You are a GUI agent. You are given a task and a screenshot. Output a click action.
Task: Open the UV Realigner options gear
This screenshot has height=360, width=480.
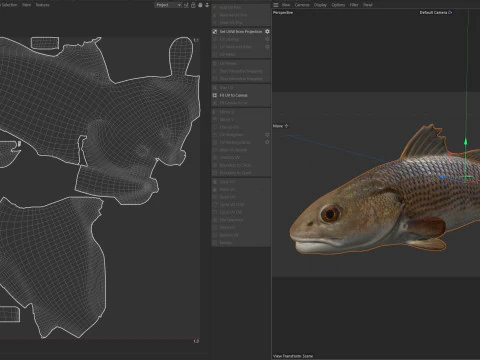point(267,135)
